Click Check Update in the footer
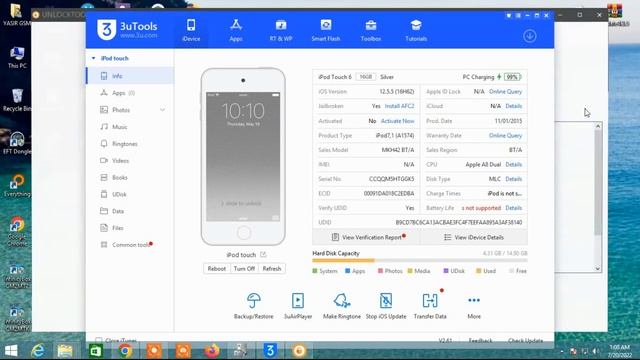The image size is (640, 360). (525, 340)
